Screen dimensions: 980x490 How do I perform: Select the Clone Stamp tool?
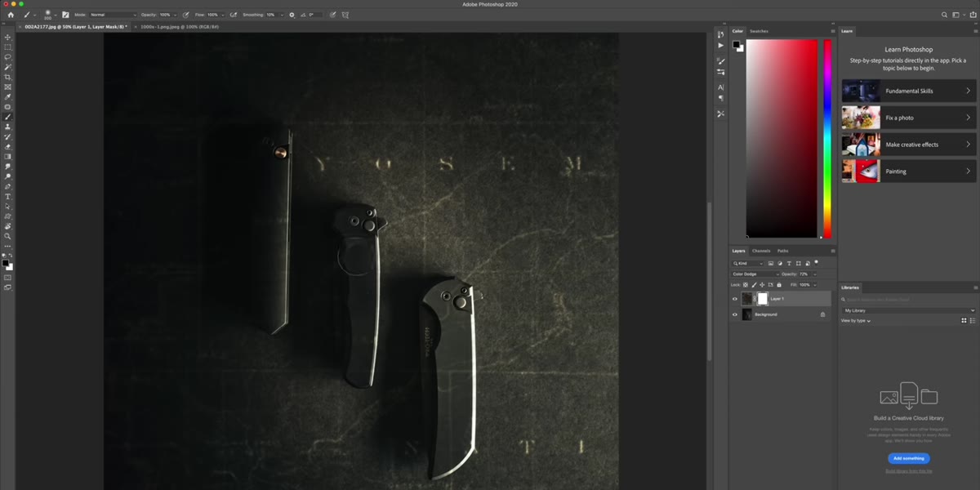pyautogui.click(x=8, y=127)
